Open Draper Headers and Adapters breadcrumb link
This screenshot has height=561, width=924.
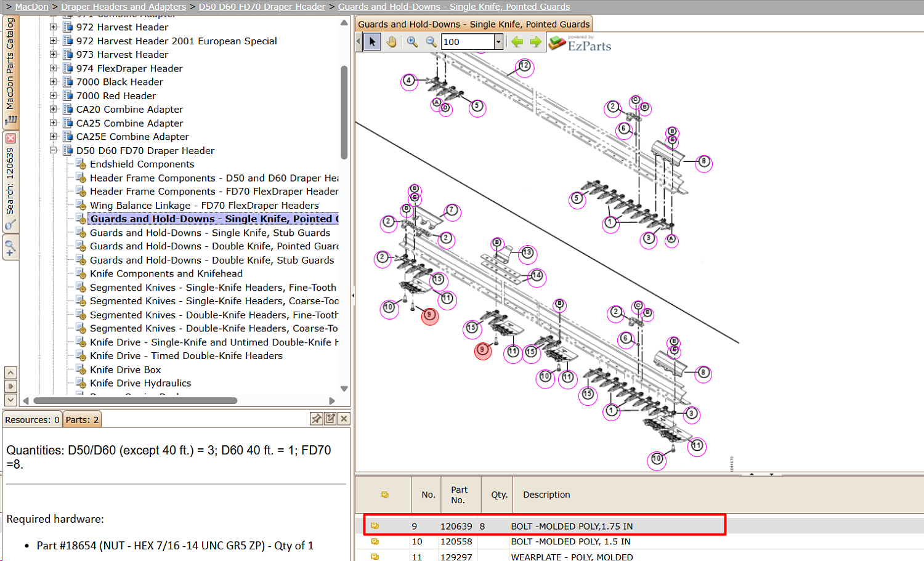[123, 7]
